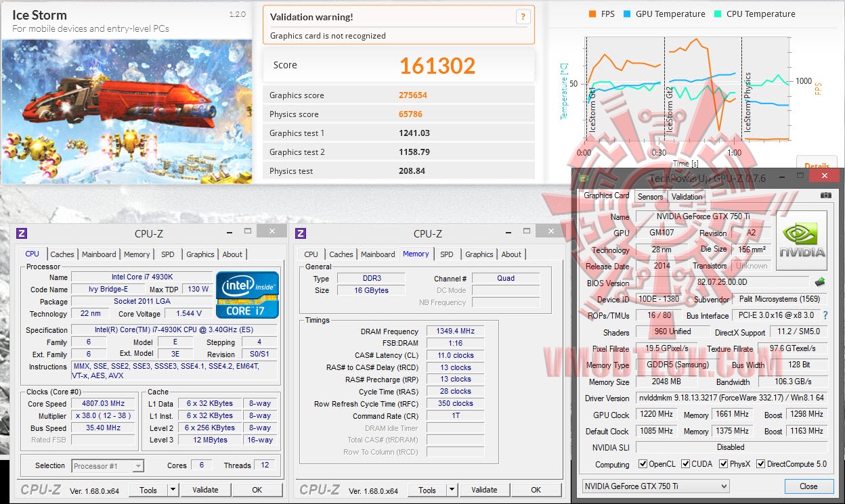Image resolution: width=845 pixels, height=504 pixels.
Task: Open the SPD tab in left CPU-Z window
Action: coord(167,254)
